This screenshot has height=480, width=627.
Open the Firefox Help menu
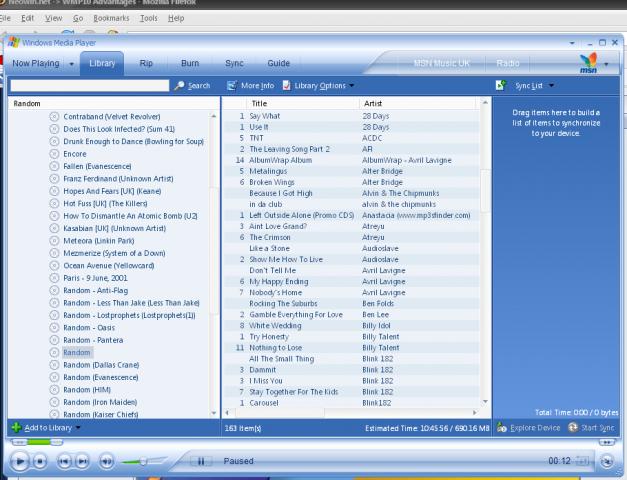pyautogui.click(x=176, y=18)
